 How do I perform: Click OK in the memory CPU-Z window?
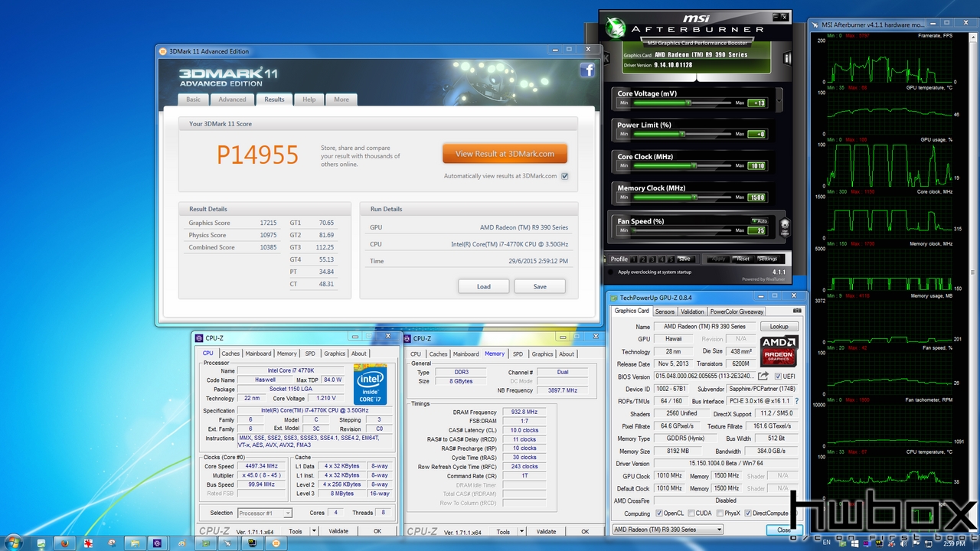tap(585, 532)
